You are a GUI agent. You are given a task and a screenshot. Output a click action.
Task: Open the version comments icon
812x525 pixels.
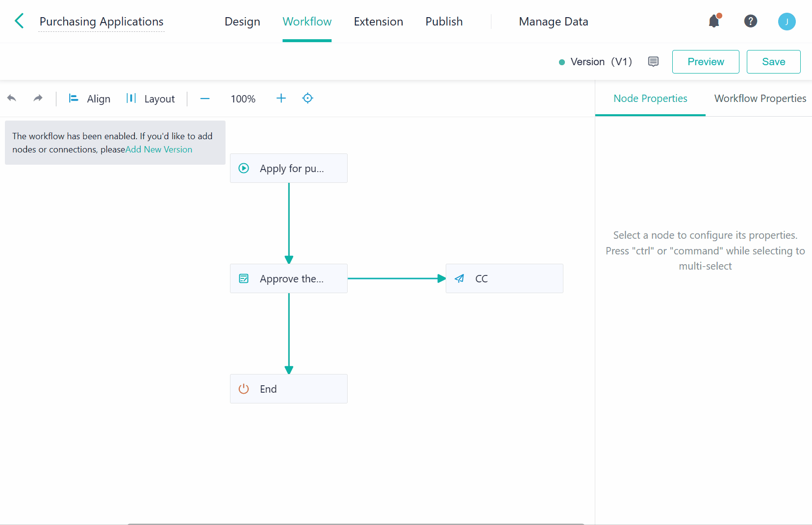(653, 62)
